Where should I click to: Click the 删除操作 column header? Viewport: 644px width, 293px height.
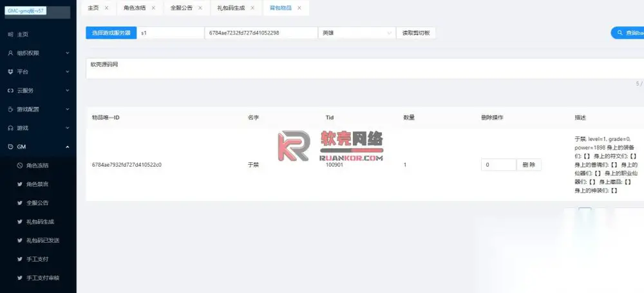click(492, 118)
